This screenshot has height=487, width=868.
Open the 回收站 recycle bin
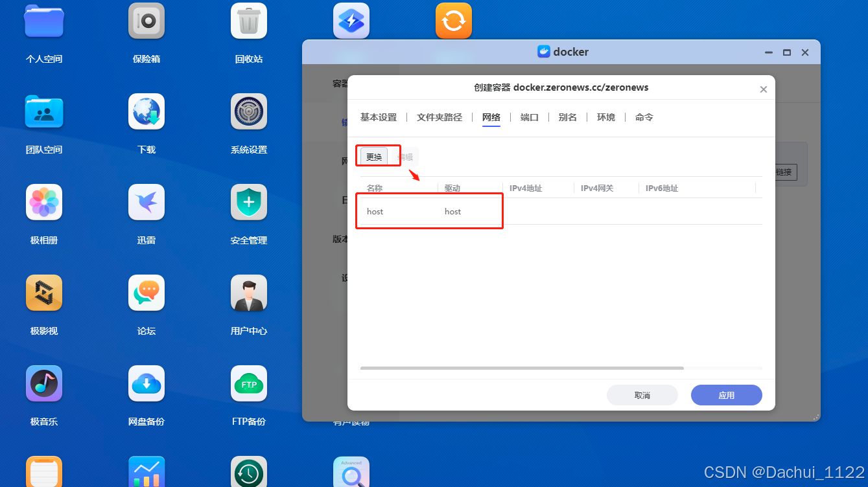coord(249,21)
